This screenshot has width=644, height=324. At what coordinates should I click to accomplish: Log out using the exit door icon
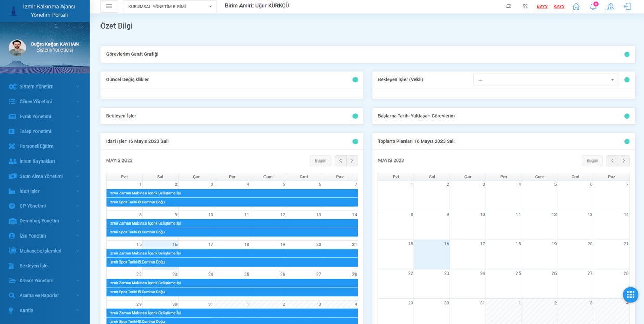tap(627, 7)
